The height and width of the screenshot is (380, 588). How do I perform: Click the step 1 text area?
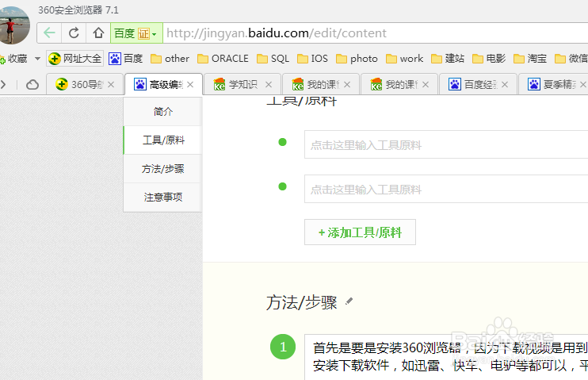446,357
